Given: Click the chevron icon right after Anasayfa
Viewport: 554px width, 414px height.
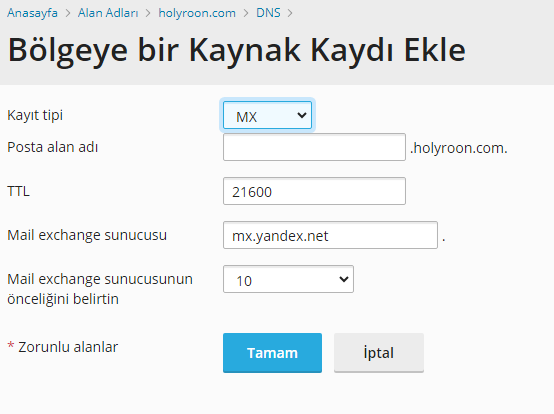Looking at the screenshot, I should [68, 13].
